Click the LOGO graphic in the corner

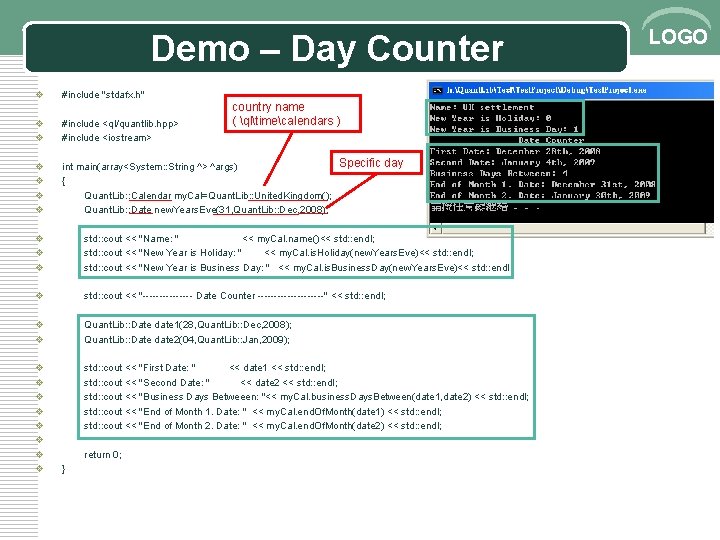pos(677,29)
